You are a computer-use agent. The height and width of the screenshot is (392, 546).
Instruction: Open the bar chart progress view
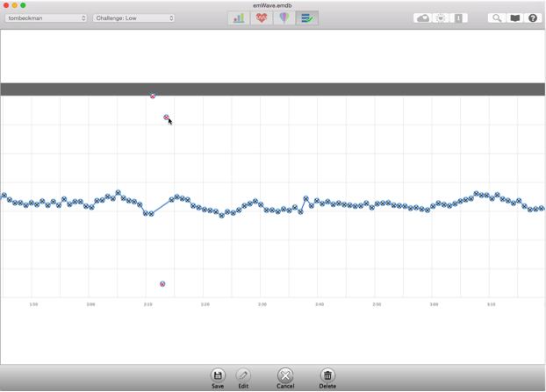(x=238, y=18)
